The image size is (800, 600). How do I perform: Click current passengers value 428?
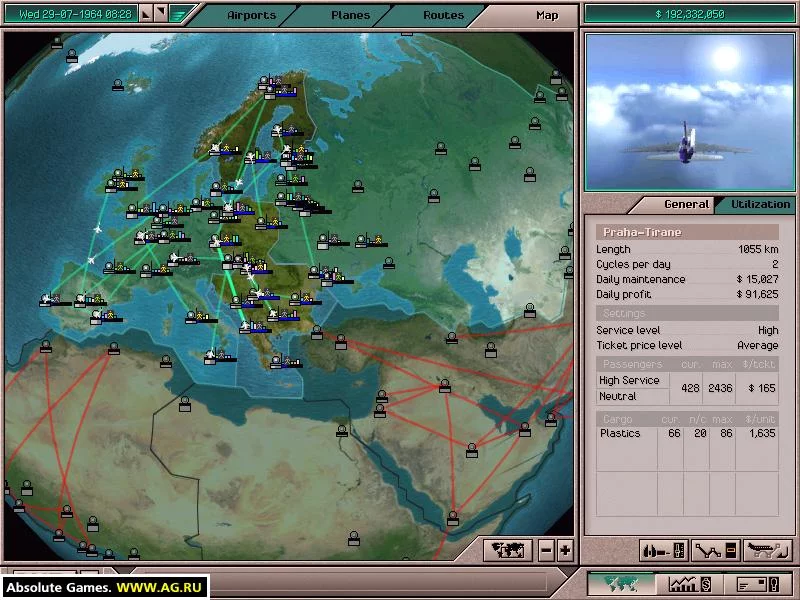point(690,388)
